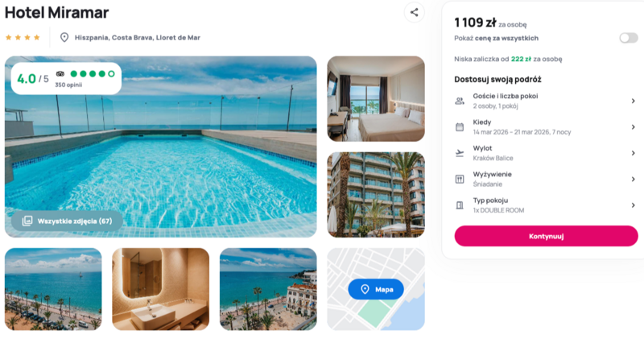Click the share icon next to hotel title

pos(414,12)
